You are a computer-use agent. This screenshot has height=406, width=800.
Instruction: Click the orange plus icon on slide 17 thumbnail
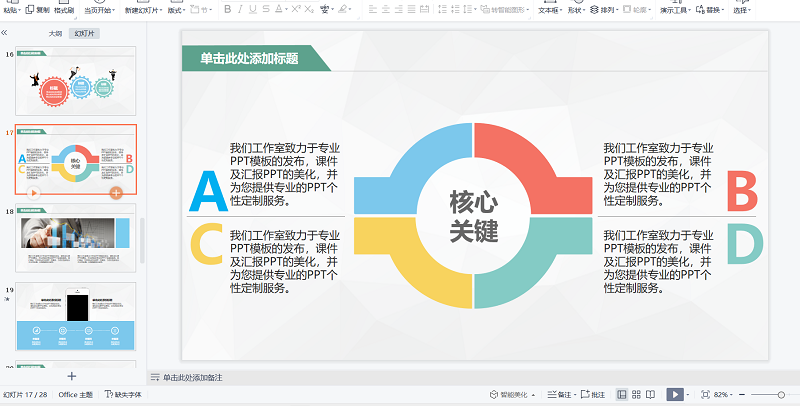(x=116, y=191)
